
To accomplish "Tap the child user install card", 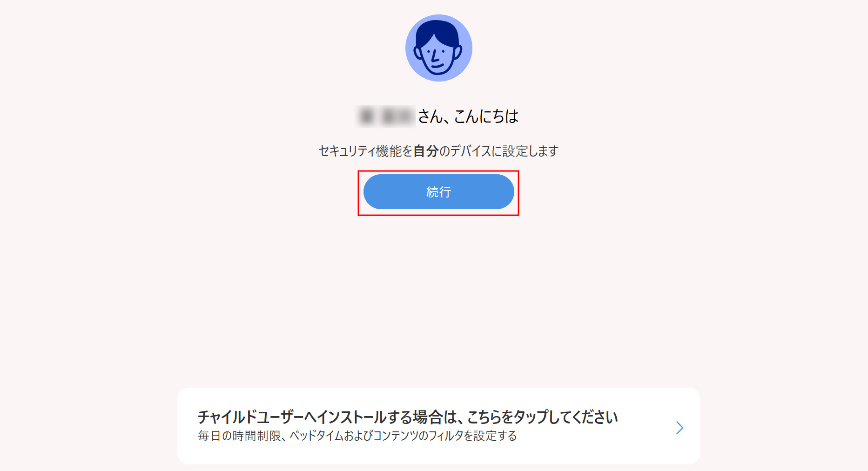I will pos(438,426).
